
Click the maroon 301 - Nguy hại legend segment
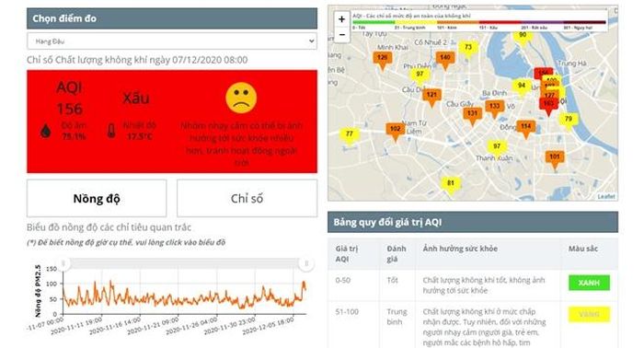tap(585, 22)
